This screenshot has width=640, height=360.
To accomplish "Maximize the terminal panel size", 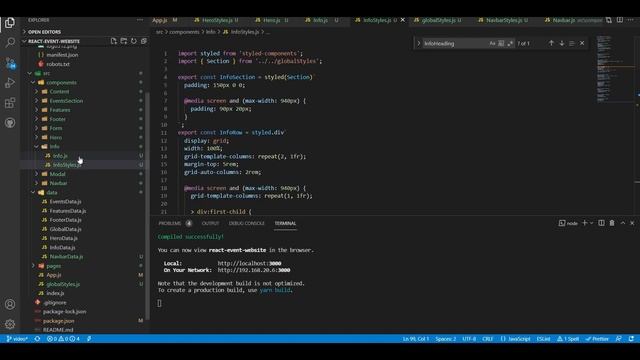I will coord(622,223).
